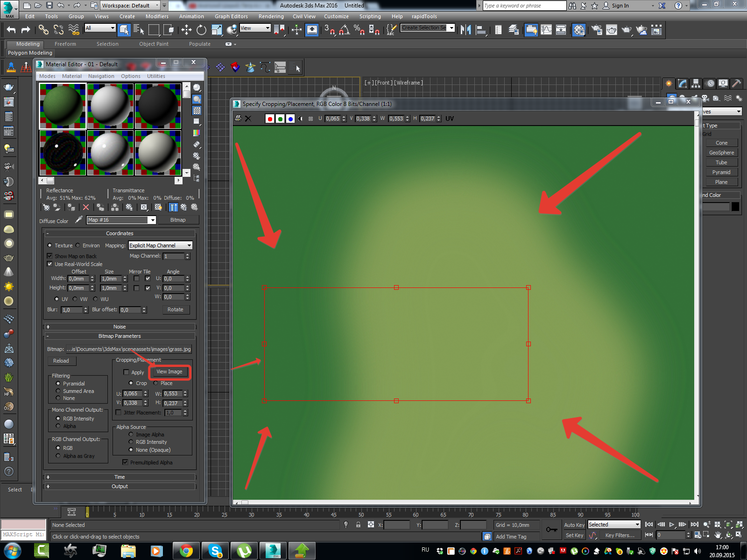This screenshot has height=560, width=747.
Task: Click the blue channel button in cropping window
Action: 290,119
